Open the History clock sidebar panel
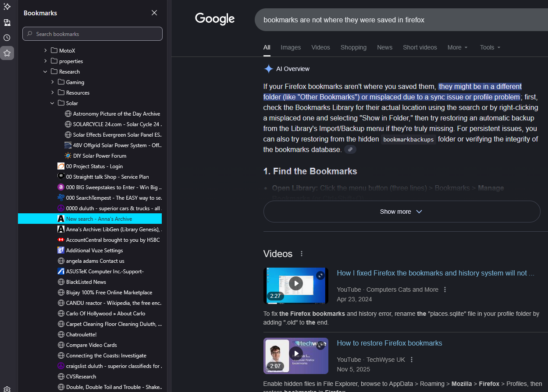The width and height of the screenshot is (548, 392). (x=7, y=38)
